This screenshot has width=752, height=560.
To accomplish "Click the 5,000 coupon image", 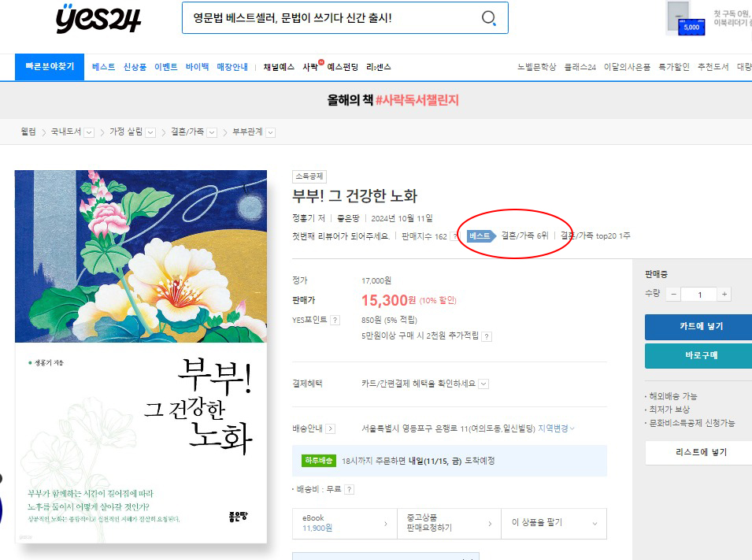I will pos(691,27).
